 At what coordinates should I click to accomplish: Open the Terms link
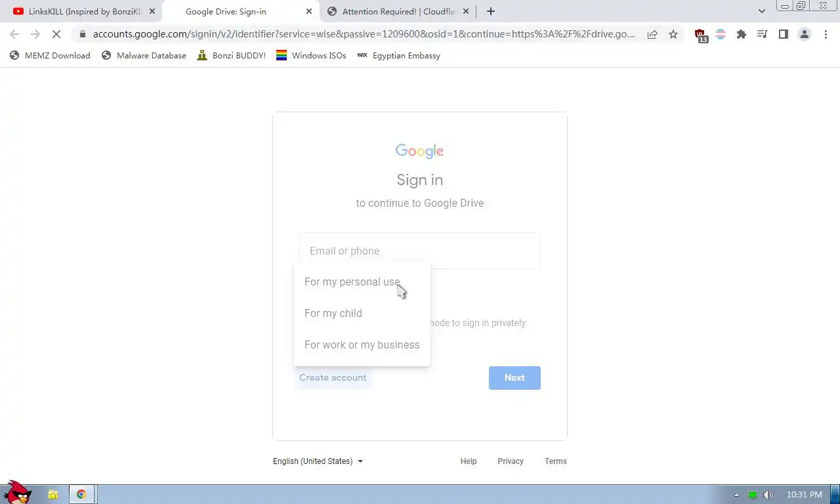556,461
